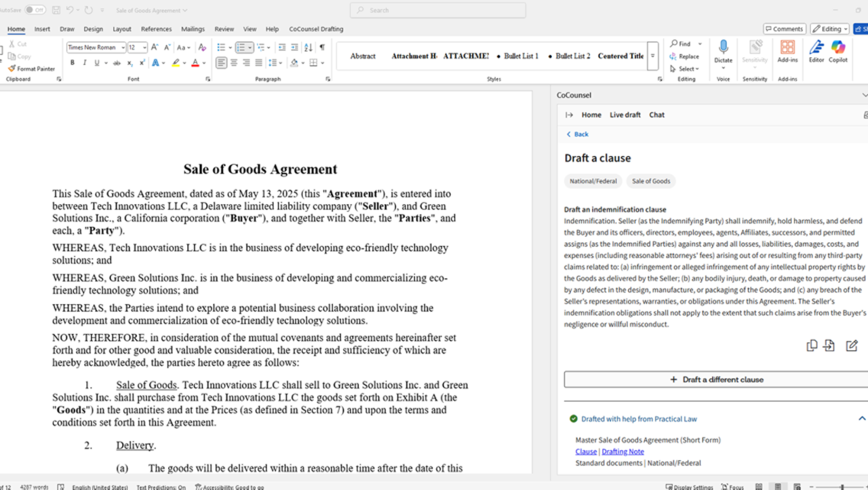
Task: Click the Search box in title bar
Action: coord(437,10)
